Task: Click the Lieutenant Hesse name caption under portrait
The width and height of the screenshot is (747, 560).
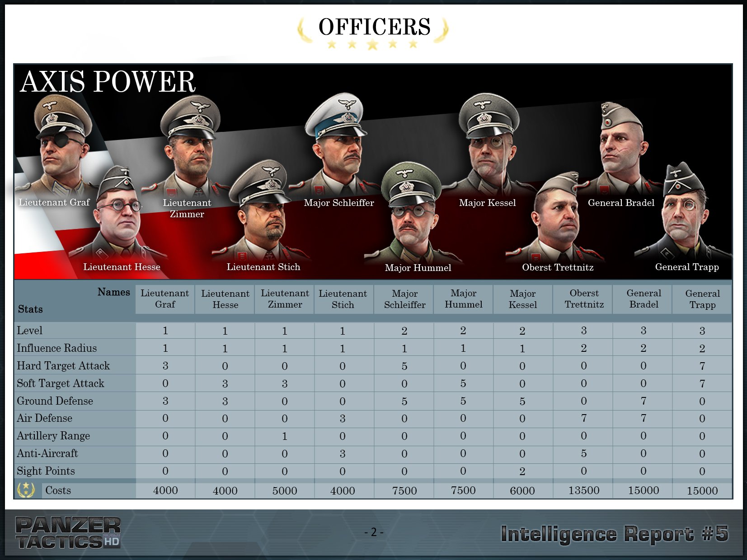Action: click(122, 267)
